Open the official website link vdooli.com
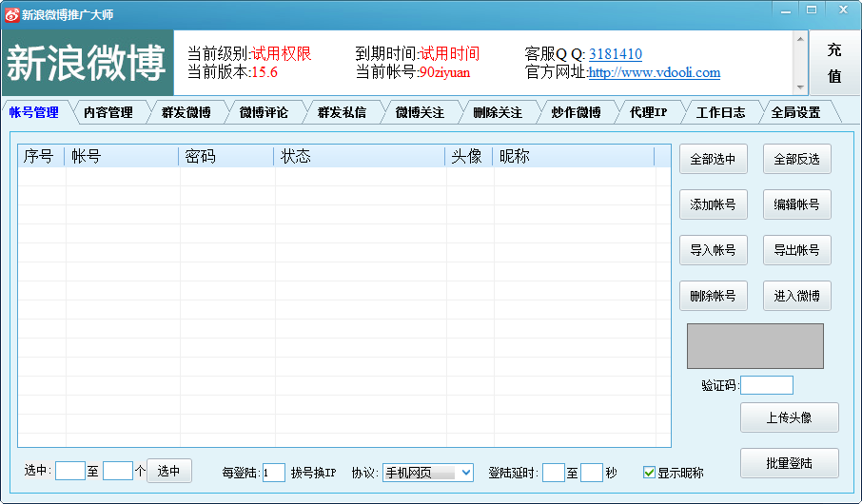The image size is (862, 504). coord(655,72)
